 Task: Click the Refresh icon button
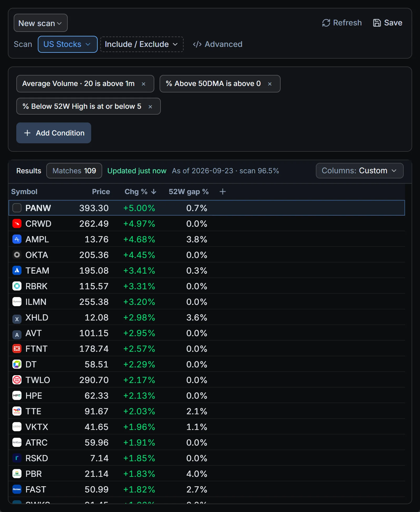(x=342, y=23)
